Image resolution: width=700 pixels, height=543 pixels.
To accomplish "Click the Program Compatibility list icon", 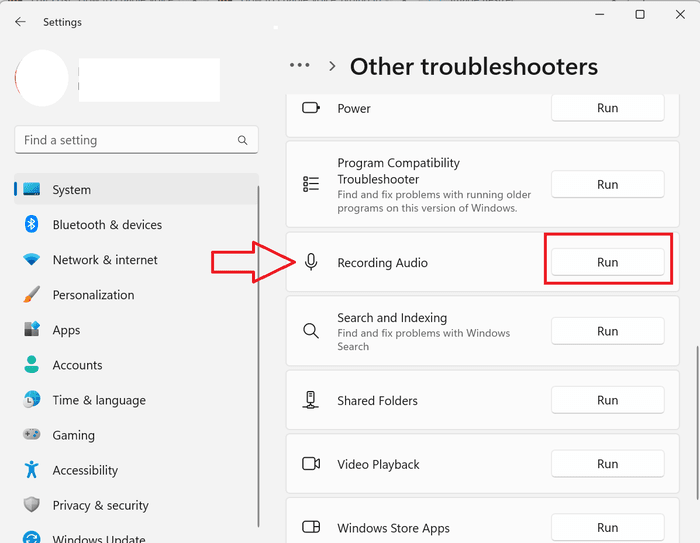I will point(311,184).
